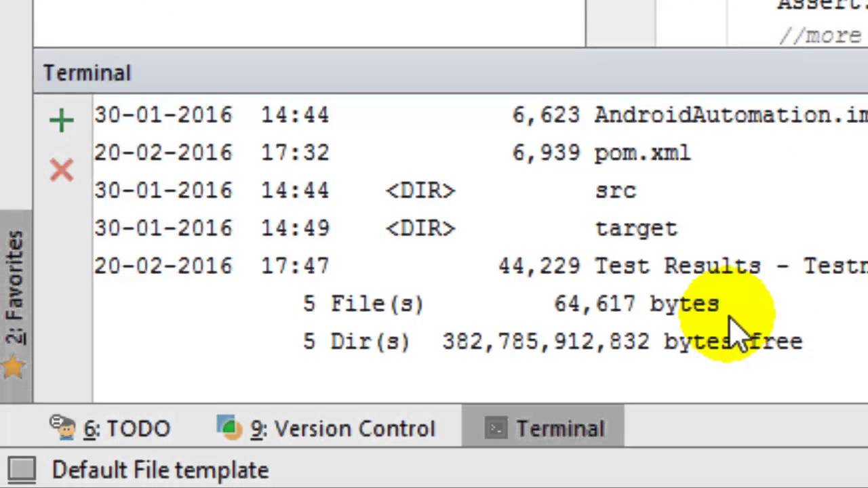This screenshot has width=868, height=488.
Task: Close the terminal session with red X
Action: pyautogui.click(x=61, y=169)
